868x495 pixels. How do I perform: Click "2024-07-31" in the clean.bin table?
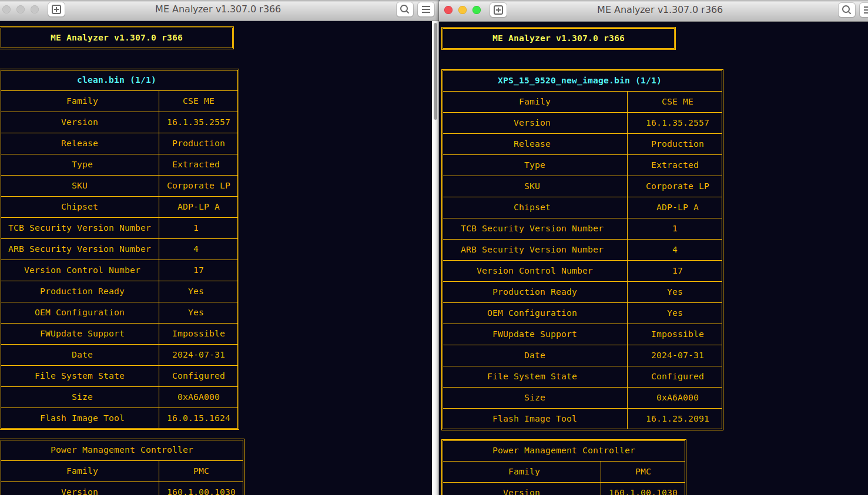click(199, 355)
